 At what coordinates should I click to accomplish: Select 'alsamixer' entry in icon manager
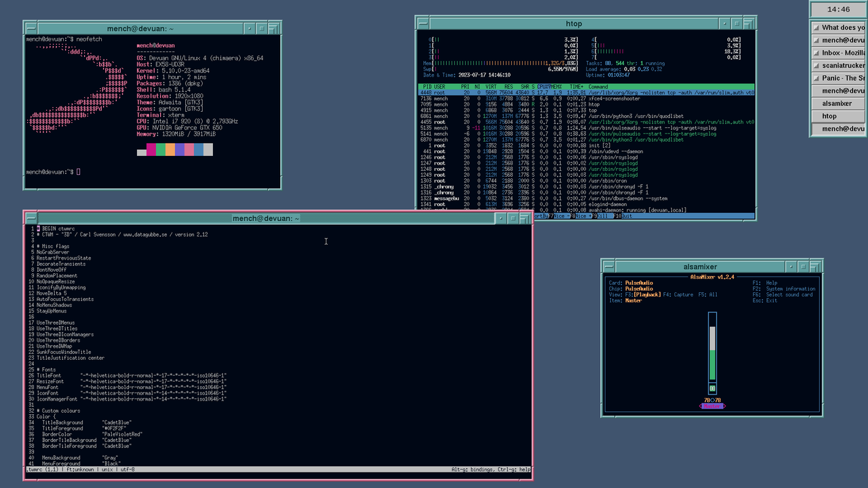tap(839, 104)
